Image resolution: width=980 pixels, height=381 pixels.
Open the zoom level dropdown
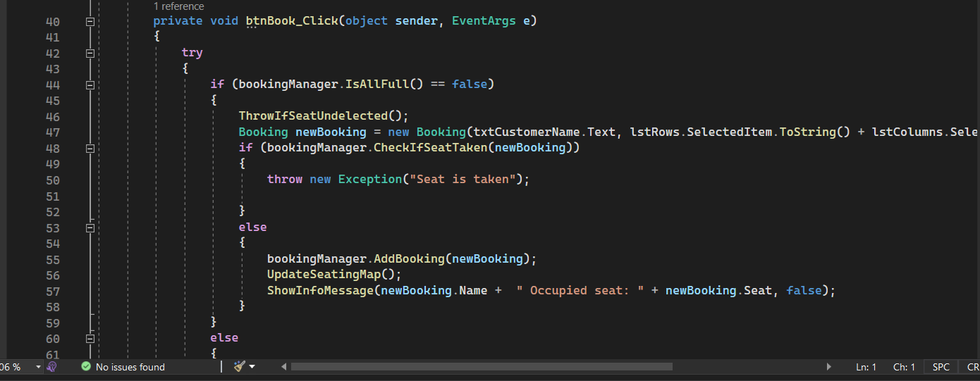tap(38, 367)
